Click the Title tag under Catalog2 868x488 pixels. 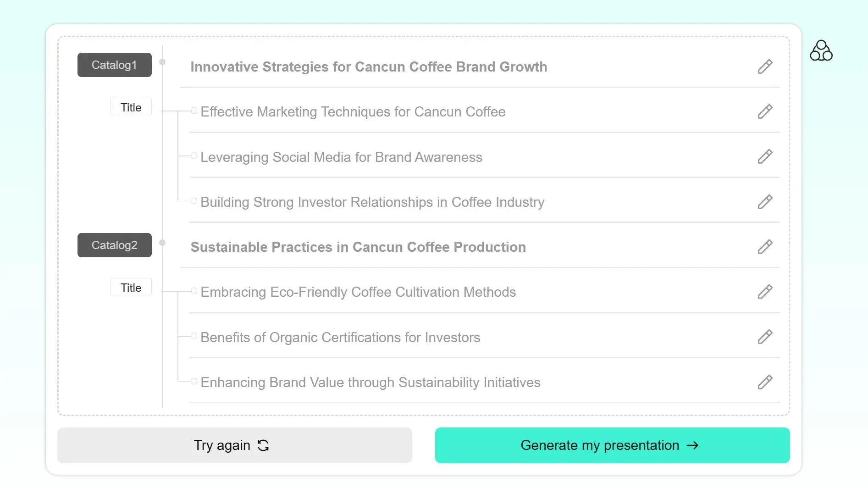point(131,287)
